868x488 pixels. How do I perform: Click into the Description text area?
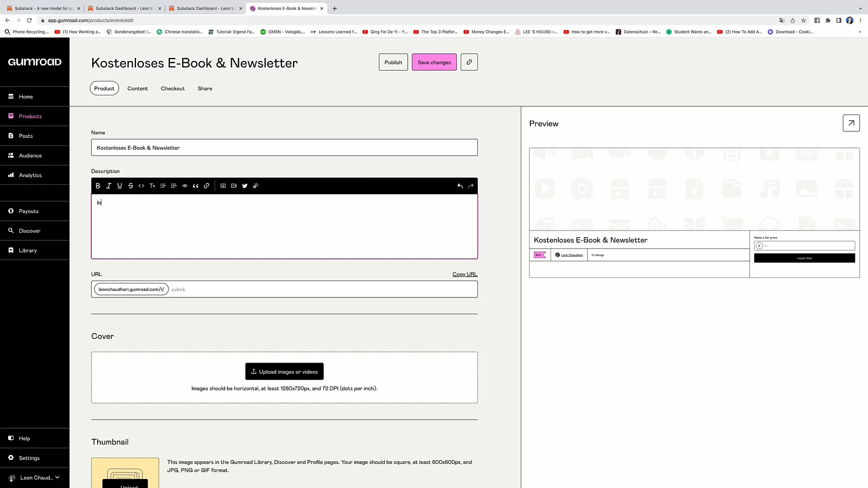(284, 226)
